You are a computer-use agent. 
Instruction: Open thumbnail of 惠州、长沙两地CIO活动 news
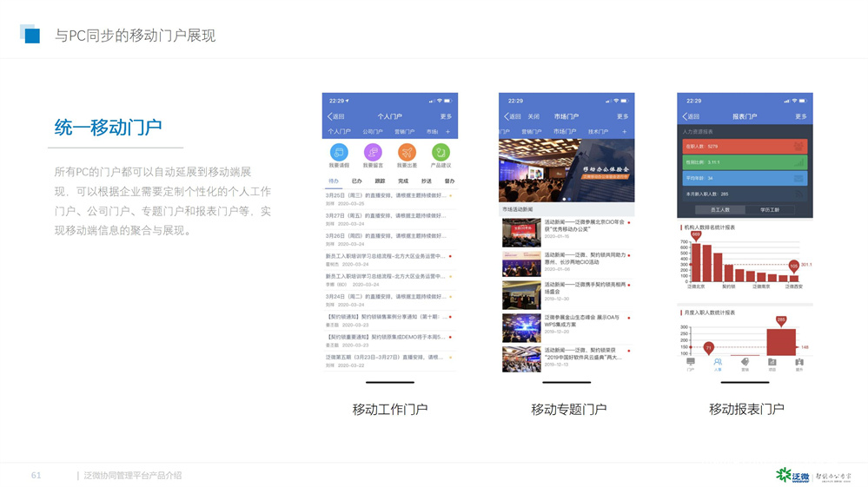(521, 264)
